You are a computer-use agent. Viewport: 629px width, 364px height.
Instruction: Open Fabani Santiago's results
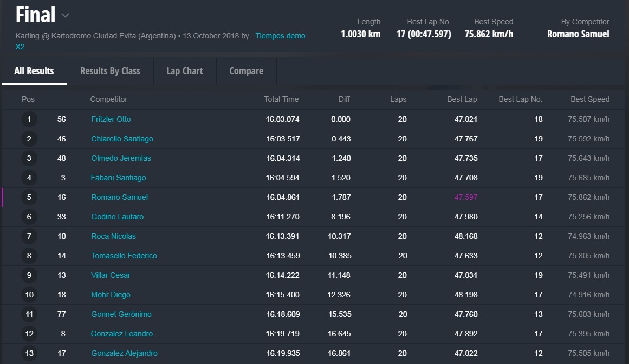(x=118, y=178)
